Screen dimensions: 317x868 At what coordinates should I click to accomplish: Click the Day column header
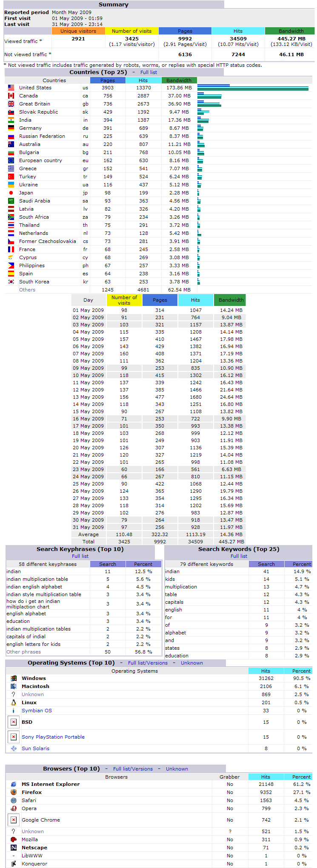pos(88,300)
